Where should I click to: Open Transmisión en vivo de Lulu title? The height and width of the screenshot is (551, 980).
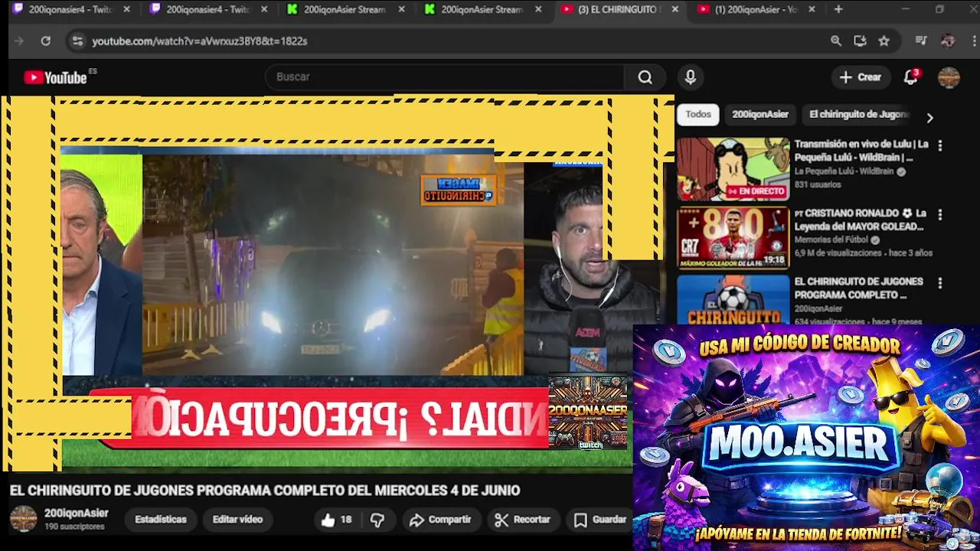pos(861,151)
